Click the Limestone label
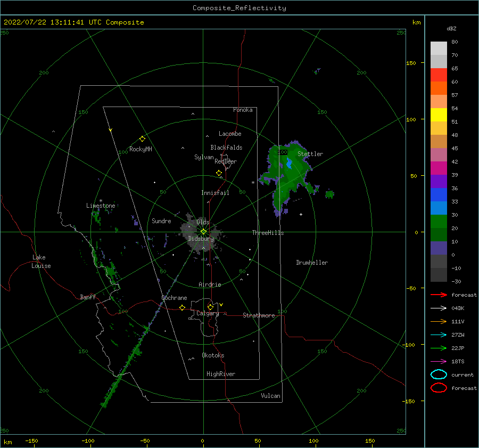 [101, 206]
